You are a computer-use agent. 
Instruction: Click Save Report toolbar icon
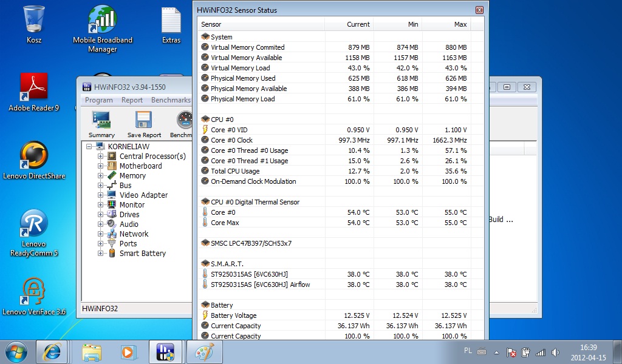coord(144,124)
